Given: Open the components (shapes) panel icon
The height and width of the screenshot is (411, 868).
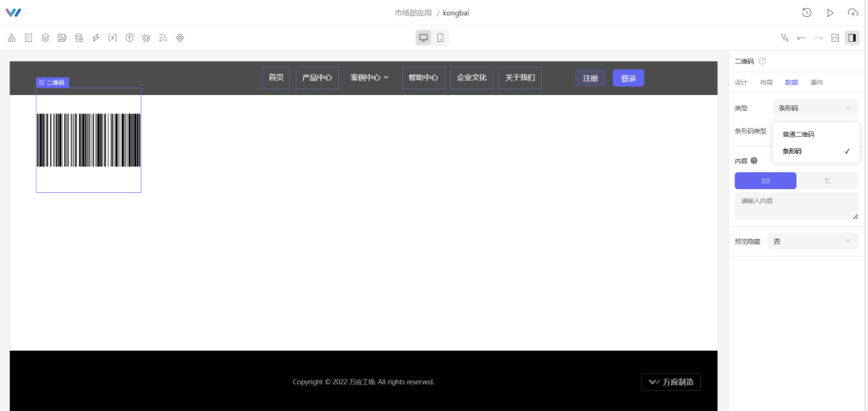Looking at the screenshot, I should tap(11, 38).
